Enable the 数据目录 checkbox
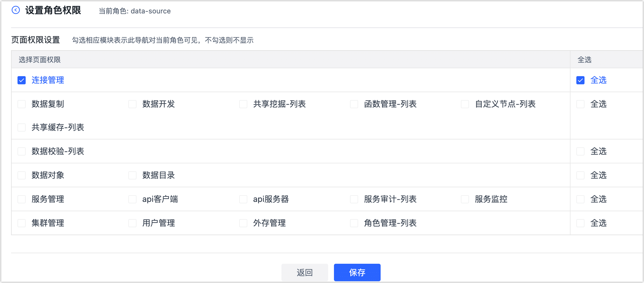 (x=132, y=175)
